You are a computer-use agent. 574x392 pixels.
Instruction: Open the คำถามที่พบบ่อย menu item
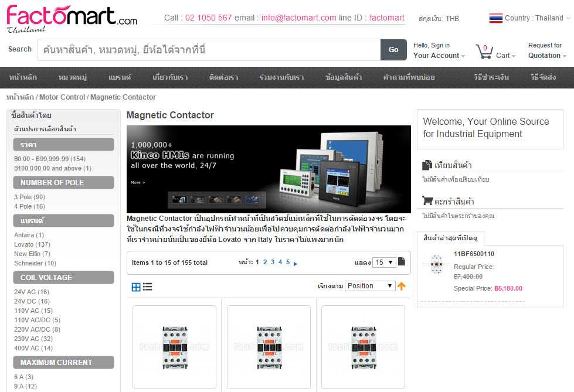(x=409, y=77)
